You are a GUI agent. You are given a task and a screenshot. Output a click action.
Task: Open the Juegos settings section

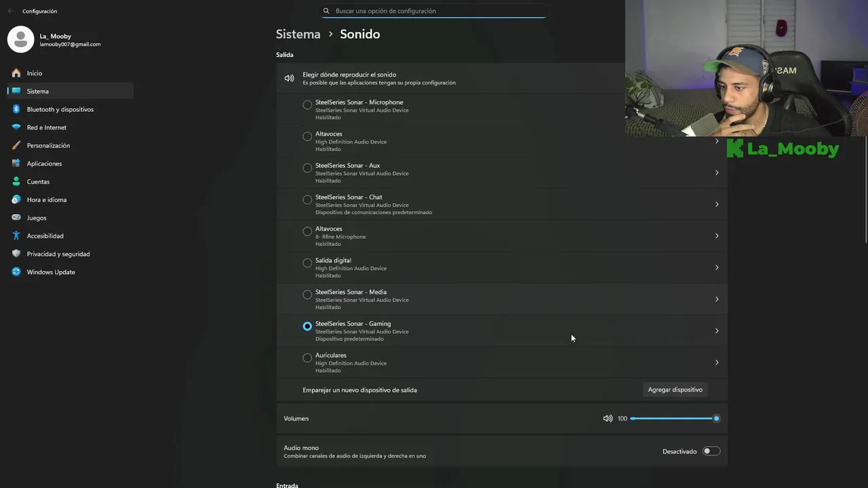(x=37, y=218)
